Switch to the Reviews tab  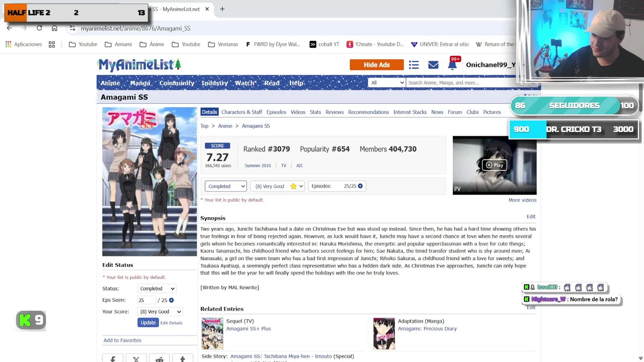coord(334,112)
